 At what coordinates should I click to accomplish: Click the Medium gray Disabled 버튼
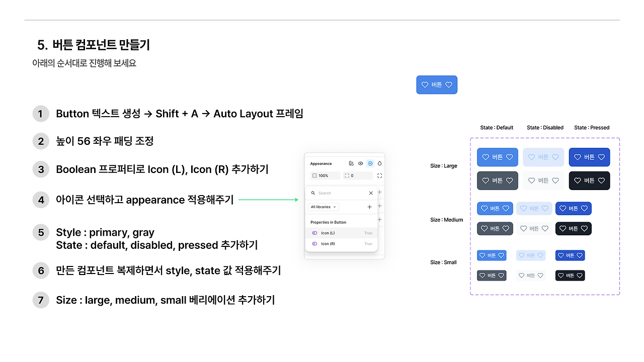(x=534, y=229)
